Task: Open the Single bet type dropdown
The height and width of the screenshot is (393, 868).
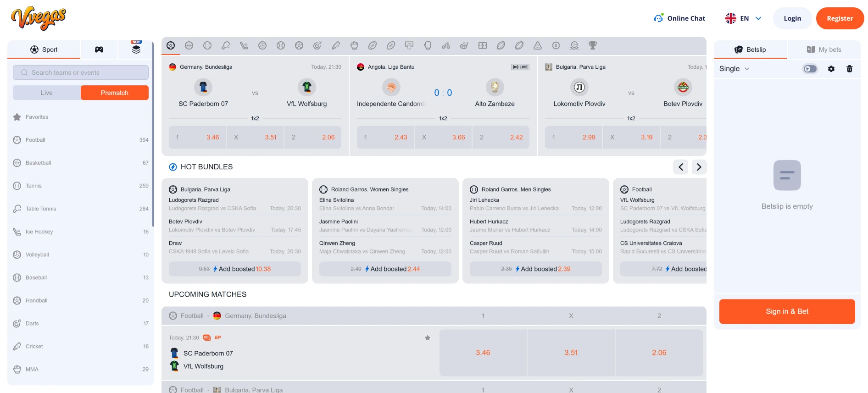Action: pyautogui.click(x=734, y=69)
